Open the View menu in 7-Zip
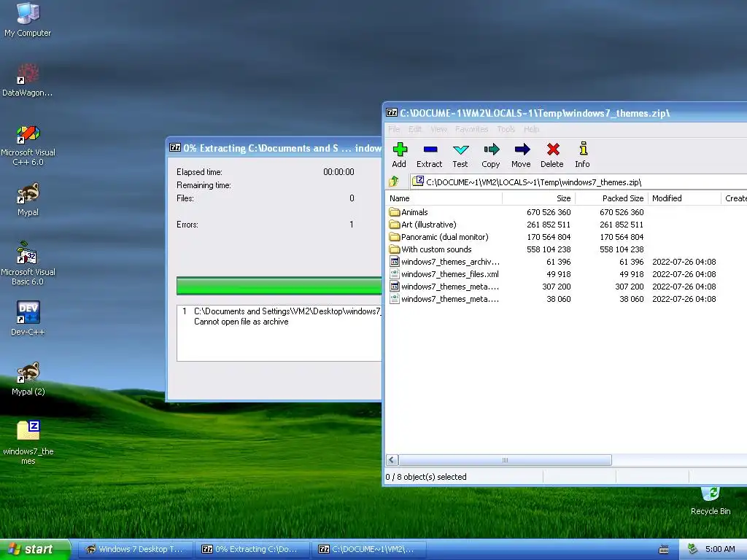This screenshot has height=560, width=747. pyautogui.click(x=438, y=129)
